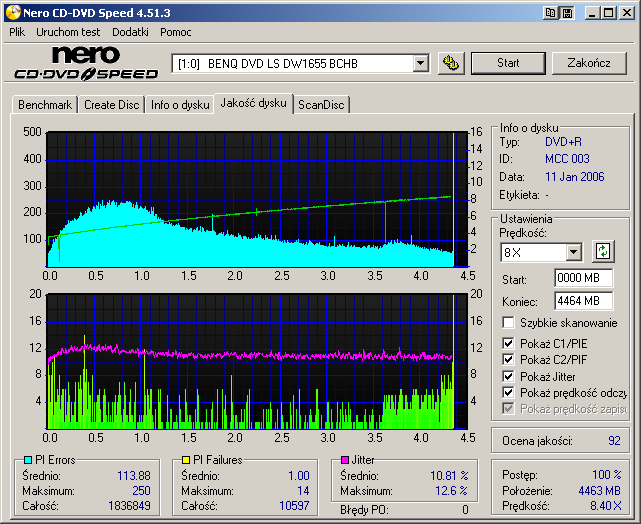Uncheck Pokaż C2/PIF checkbox

508,360
